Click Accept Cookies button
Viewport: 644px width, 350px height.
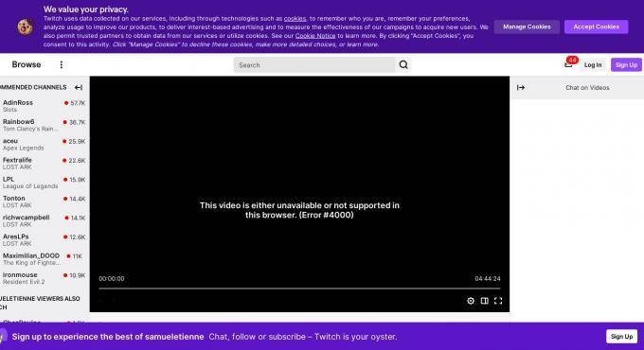tap(596, 26)
